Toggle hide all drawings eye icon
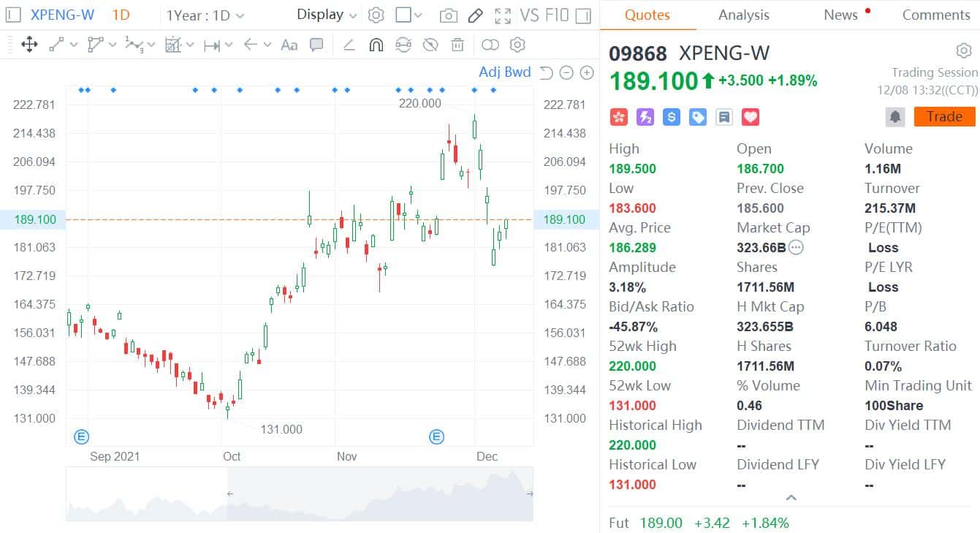This screenshot has width=980, height=533. pyautogui.click(x=430, y=45)
